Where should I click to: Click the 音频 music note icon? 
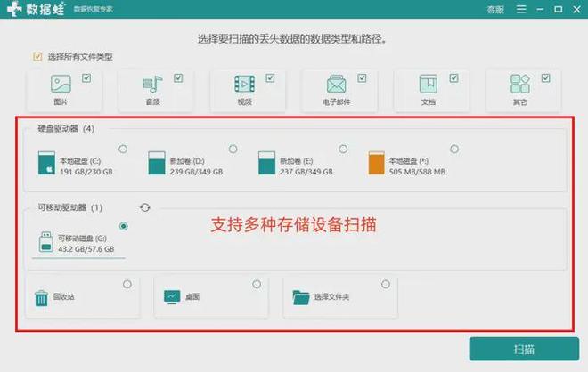(x=152, y=84)
